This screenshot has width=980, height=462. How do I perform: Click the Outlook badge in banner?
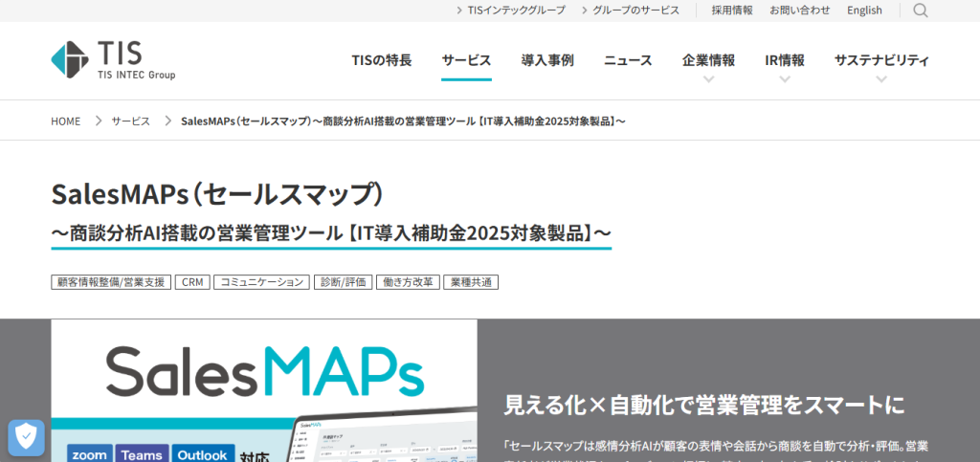pos(203,454)
